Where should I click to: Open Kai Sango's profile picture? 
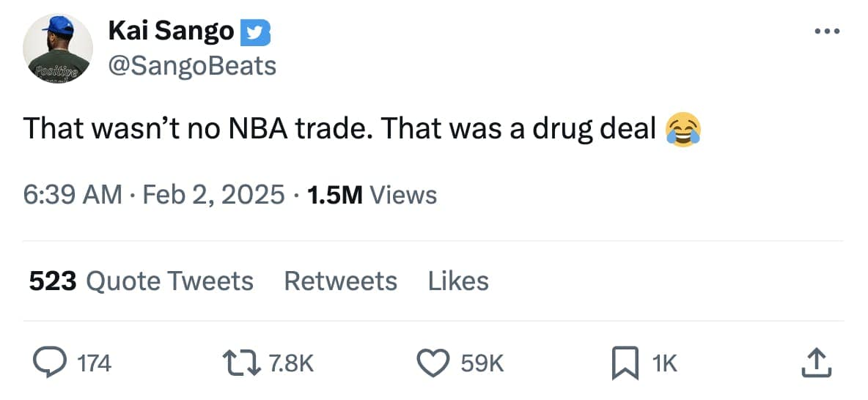58,48
